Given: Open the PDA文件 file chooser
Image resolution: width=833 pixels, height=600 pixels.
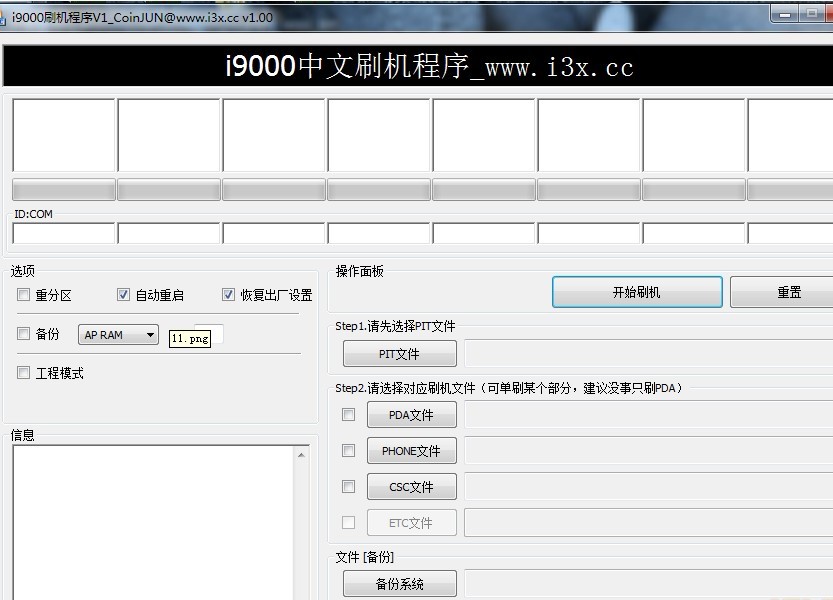Looking at the screenshot, I should click(x=411, y=415).
